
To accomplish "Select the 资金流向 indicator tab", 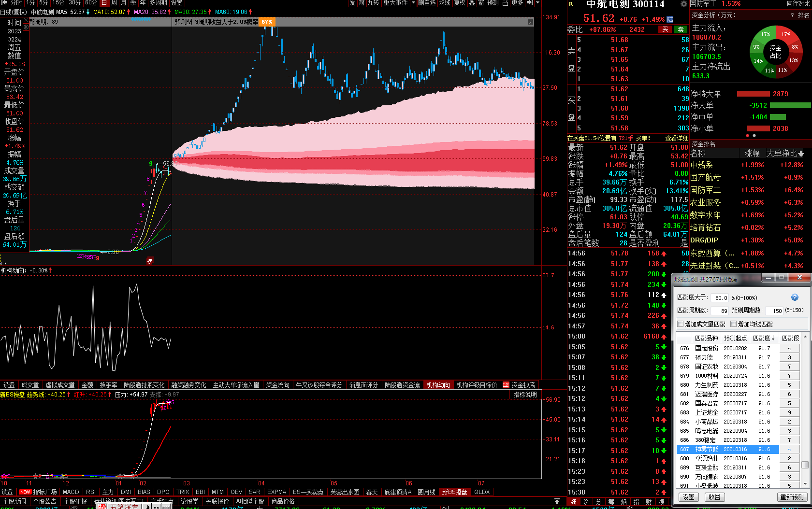I will tap(278, 385).
